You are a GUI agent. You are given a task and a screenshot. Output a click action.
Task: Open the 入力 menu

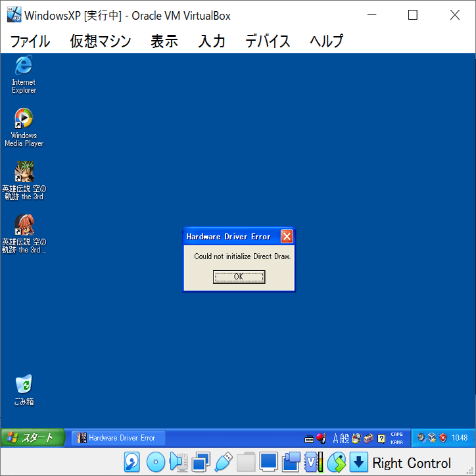[212, 41]
